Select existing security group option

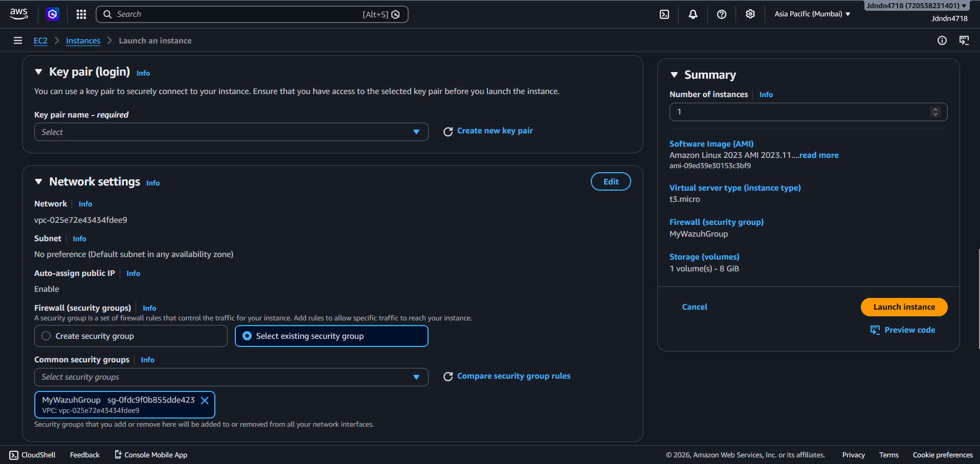pos(331,336)
